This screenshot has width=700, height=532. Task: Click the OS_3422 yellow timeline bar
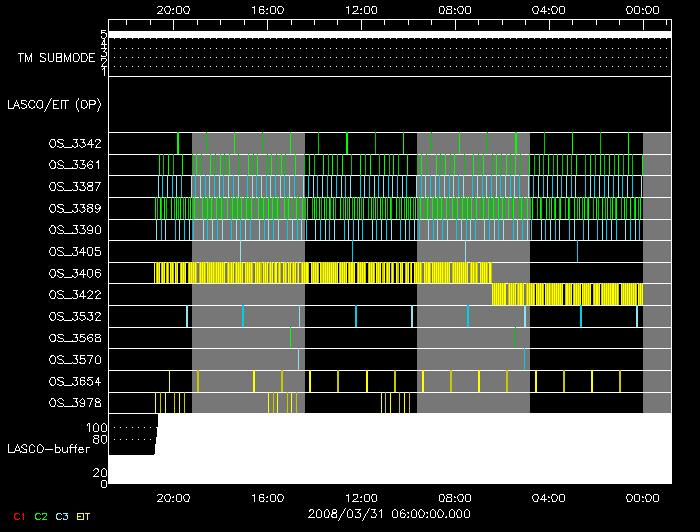point(567,294)
